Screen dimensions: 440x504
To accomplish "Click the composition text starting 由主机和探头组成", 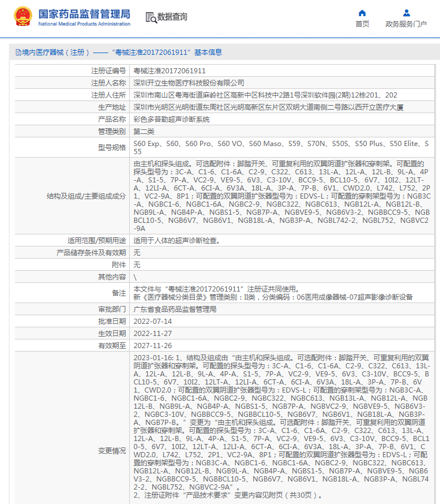I will (x=281, y=196).
